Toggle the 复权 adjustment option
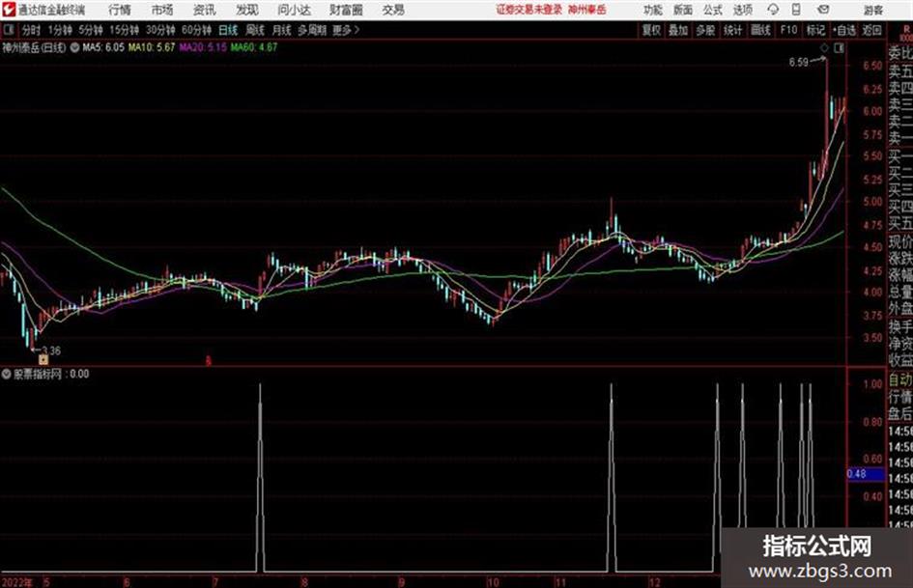 651,30
